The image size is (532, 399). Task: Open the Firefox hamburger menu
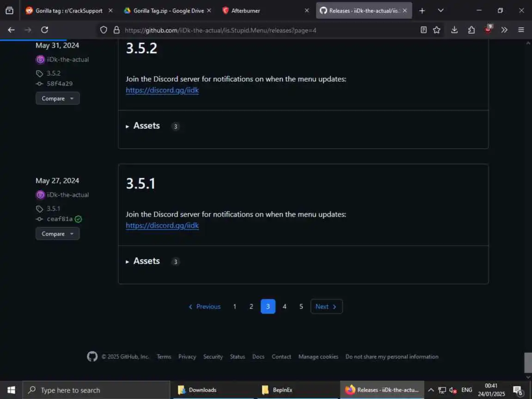(521, 30)
